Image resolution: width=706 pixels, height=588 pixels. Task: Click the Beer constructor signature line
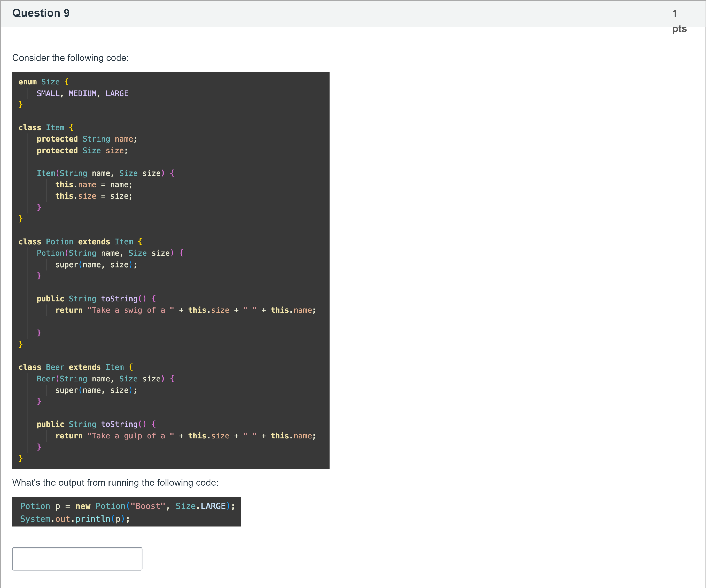pyautogui.click(x=105, y=379)
